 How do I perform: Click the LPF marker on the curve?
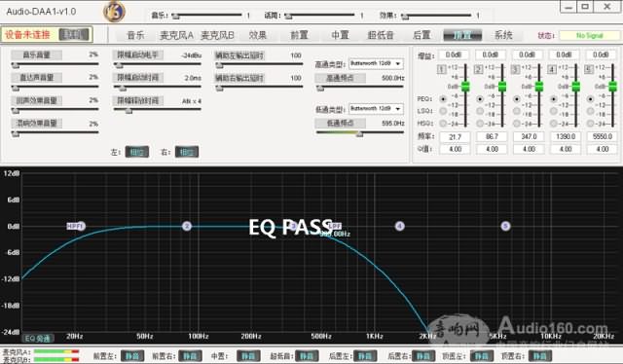[x=335, y=226]
